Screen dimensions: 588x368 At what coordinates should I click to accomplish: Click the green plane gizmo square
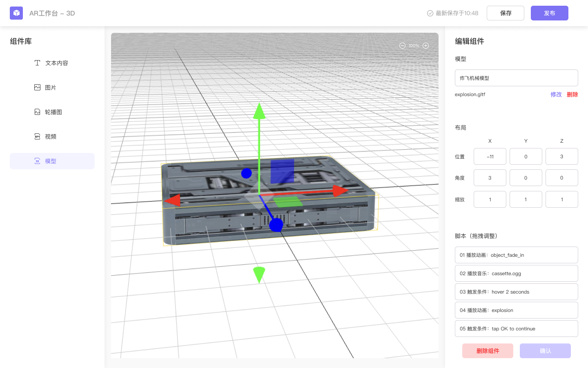288,202
